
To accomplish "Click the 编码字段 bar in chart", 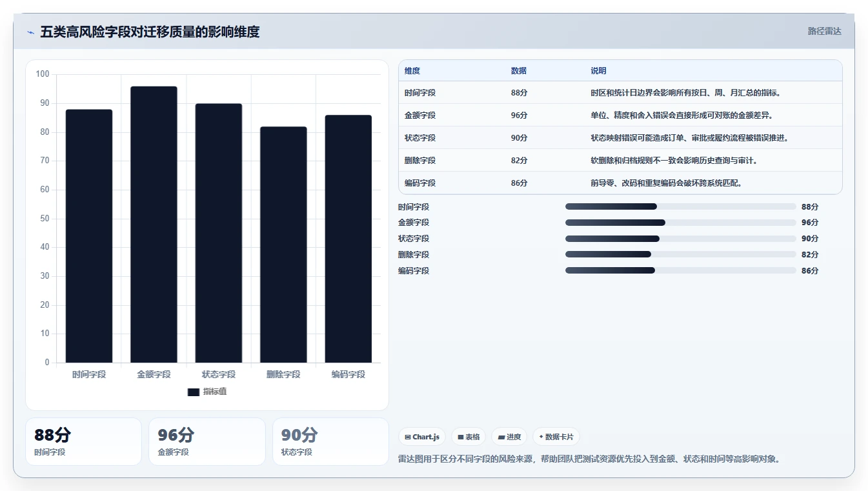I will point(348,239).
